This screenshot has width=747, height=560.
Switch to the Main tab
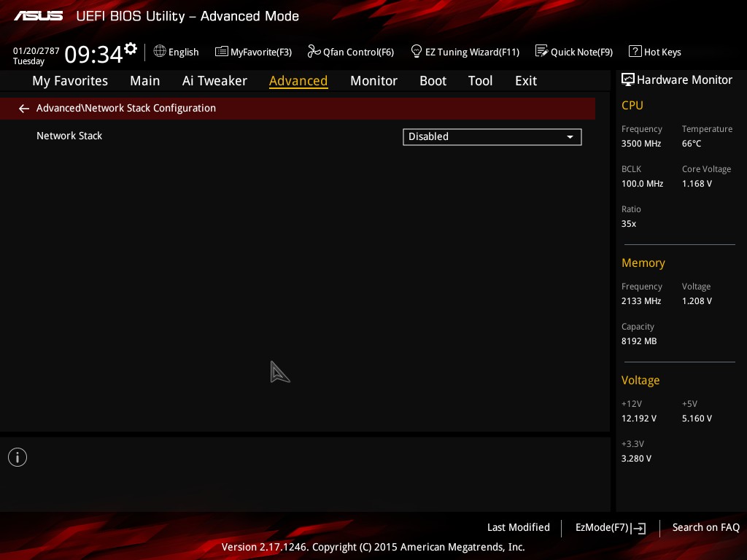[145, 81]
